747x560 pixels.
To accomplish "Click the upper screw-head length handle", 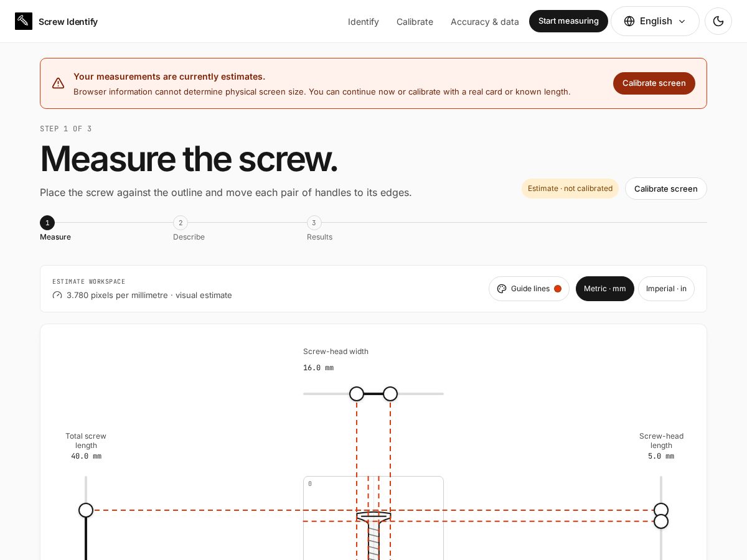I will (x=661, y=510).
